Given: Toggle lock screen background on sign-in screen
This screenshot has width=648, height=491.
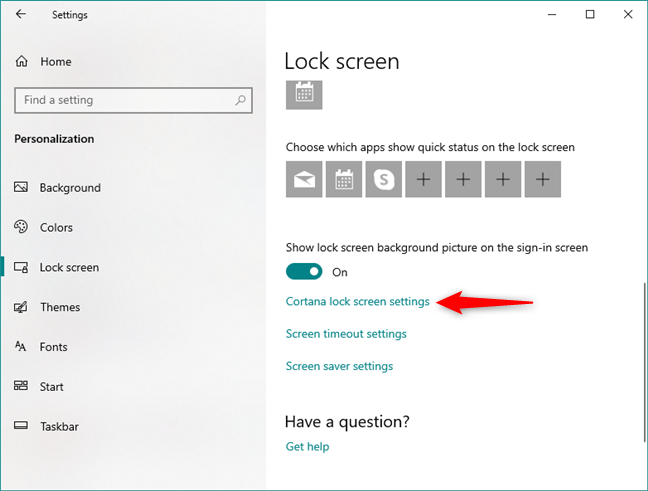Looking at the screenshot, I should pos(304,272).
